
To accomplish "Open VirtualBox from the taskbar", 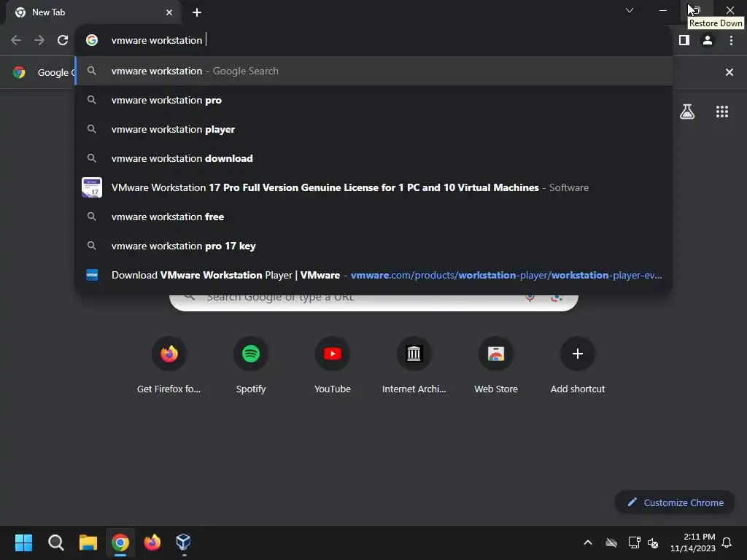I will click(184, 542).
